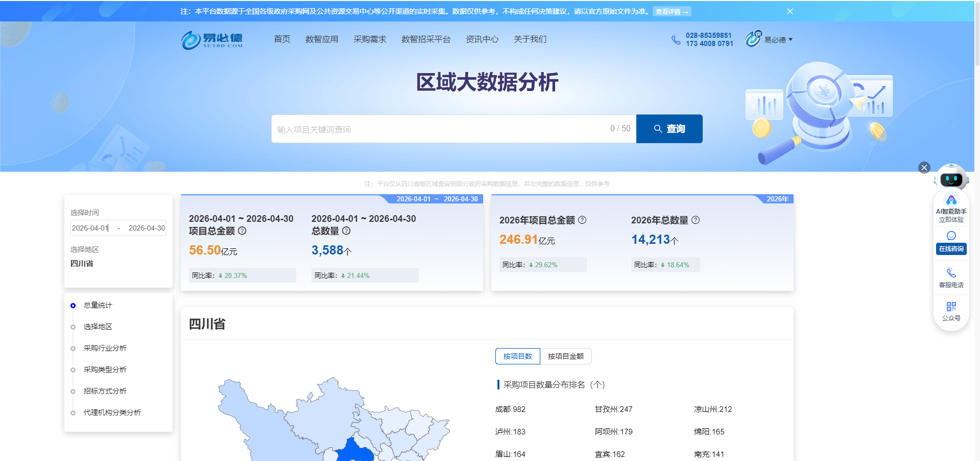The image size is (980, 461).
Task: Open 关于我们 menu
Action: (x=530, y=39)
